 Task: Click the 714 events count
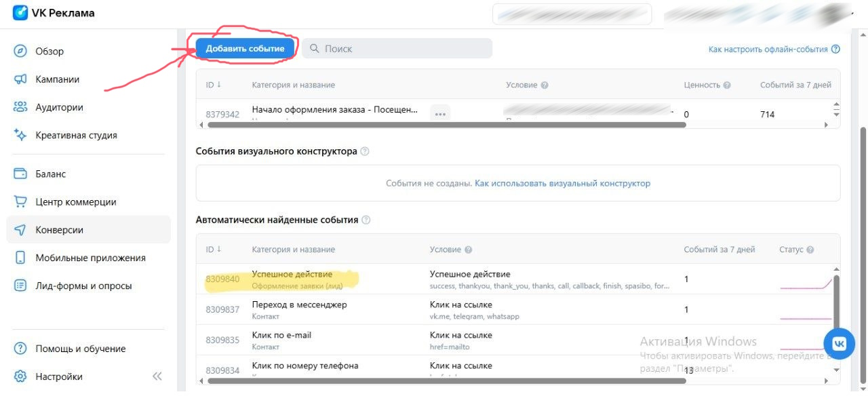[x=767, y=115]
